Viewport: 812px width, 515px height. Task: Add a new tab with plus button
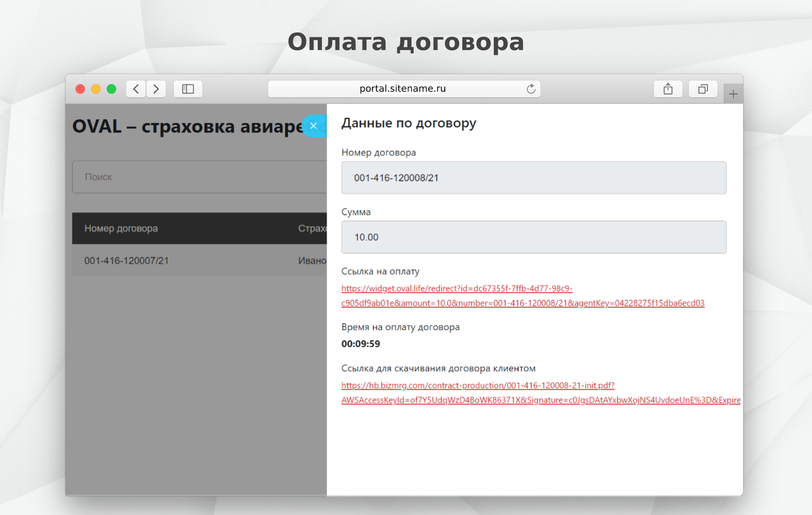[733, 94]
